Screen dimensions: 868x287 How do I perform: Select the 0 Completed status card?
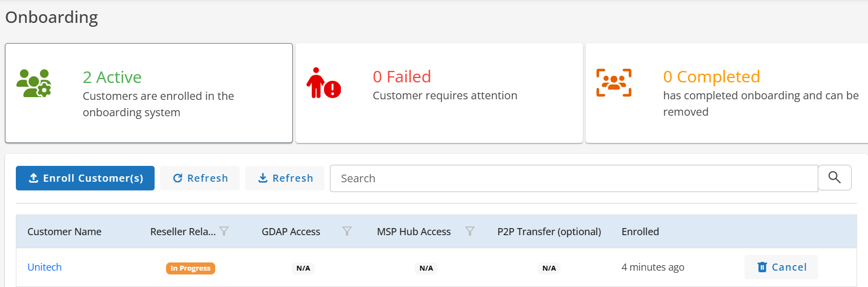(727, 93)
